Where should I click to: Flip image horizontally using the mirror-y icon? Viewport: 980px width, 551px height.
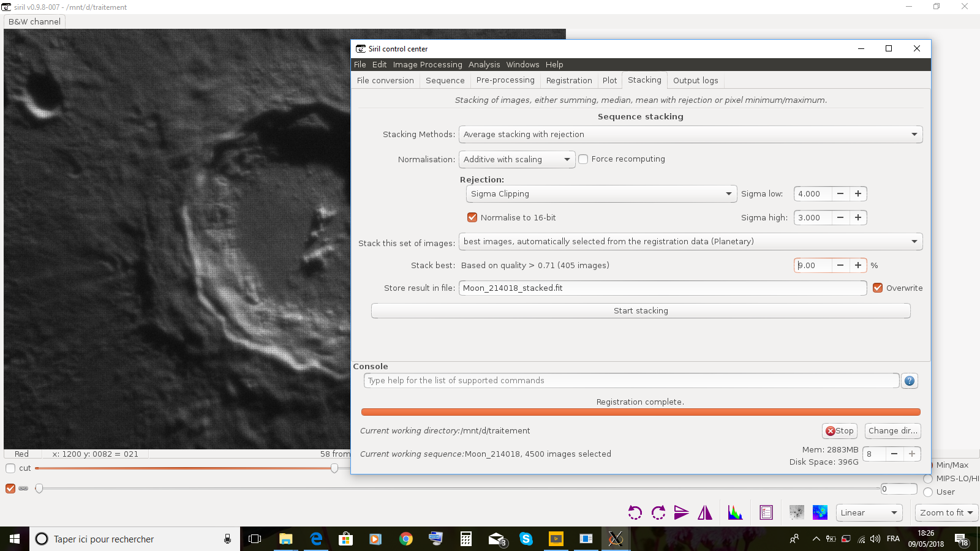[705, 512]
